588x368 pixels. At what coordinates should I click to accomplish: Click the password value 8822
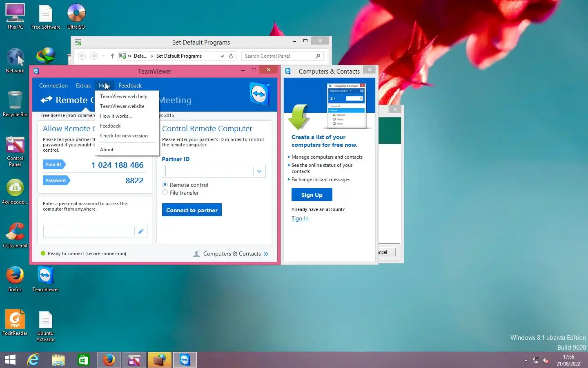134,181
